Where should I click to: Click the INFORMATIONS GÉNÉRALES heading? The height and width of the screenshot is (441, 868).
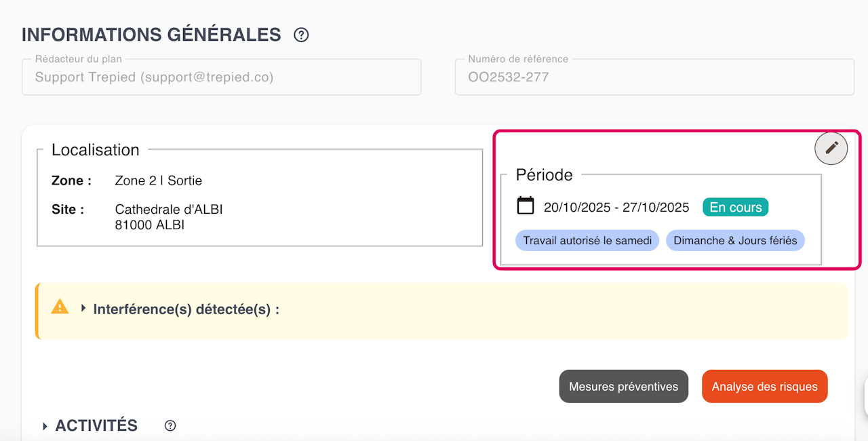tap(151, 35)
